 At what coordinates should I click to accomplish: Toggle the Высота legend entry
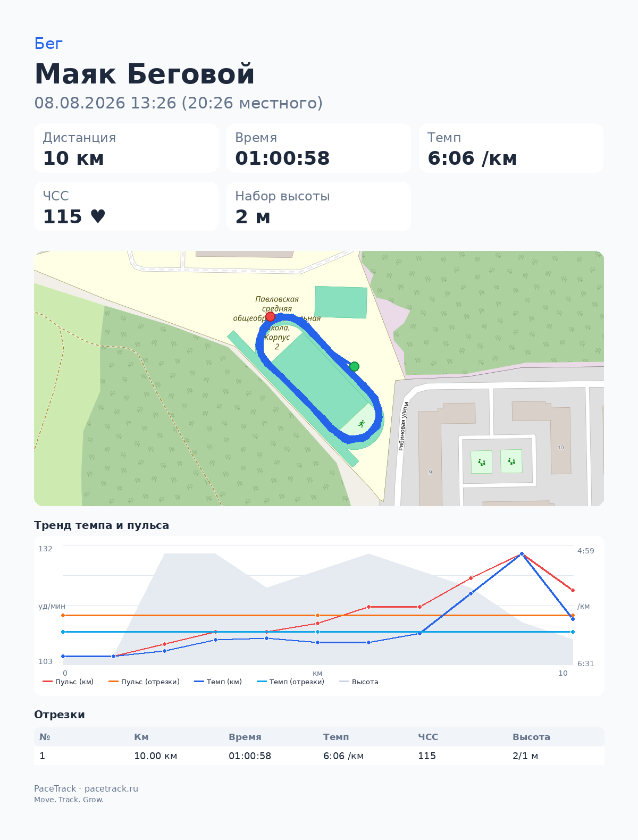(359, 682)
